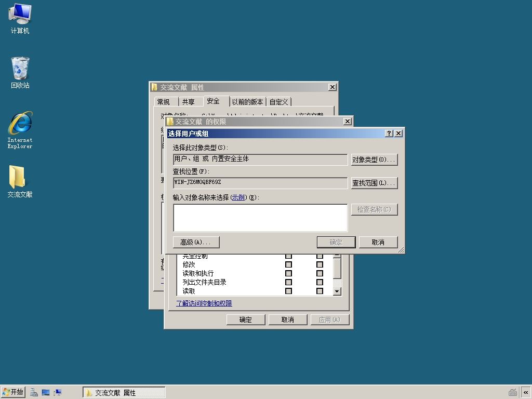Open the keyboard tray icon

(513, 393)
